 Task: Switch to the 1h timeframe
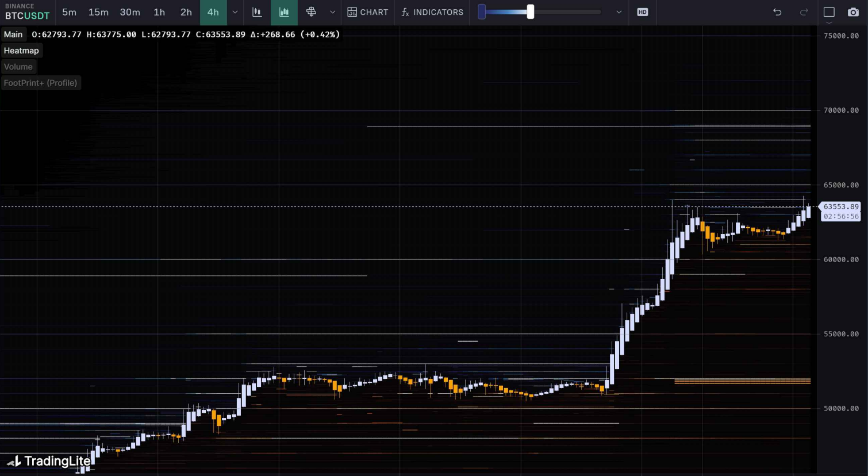(159, 12)
